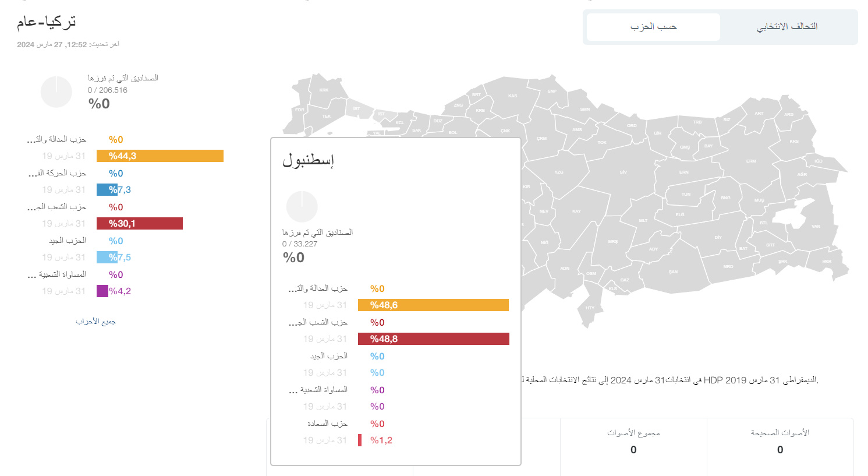Pick KAS province on the map
Viewport: 868px width, 476px height.
pyautogui.click(x=512, y=96)
